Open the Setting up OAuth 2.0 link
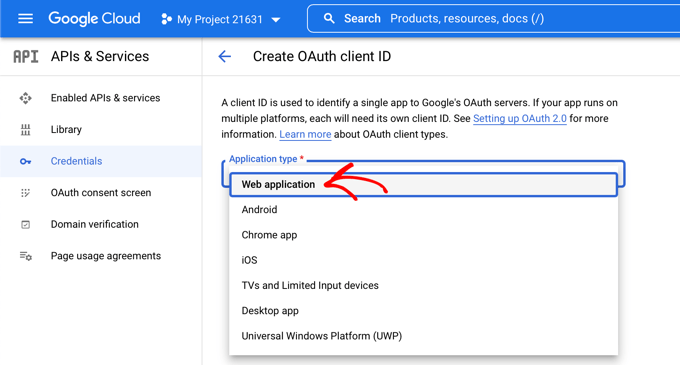Screen dimensions: 680x365 tap(520, 118)
